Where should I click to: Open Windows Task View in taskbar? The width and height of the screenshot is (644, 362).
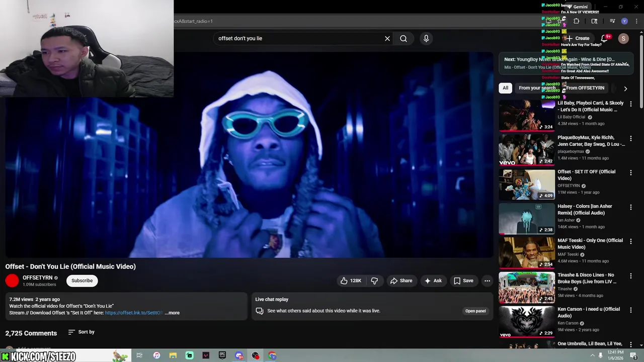point(139,355)
